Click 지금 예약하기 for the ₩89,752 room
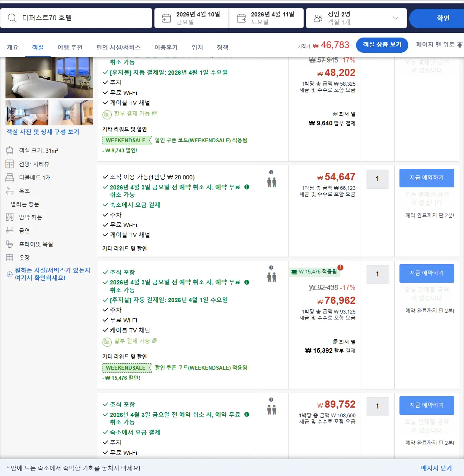Screen dimensions: 464x476 (427, 405)
